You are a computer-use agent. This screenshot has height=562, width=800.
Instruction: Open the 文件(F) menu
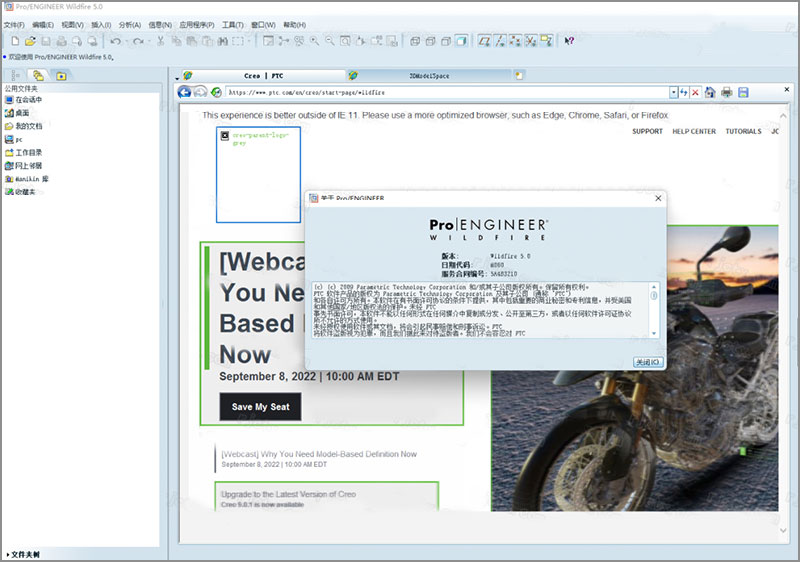click(x=14, y=23)
